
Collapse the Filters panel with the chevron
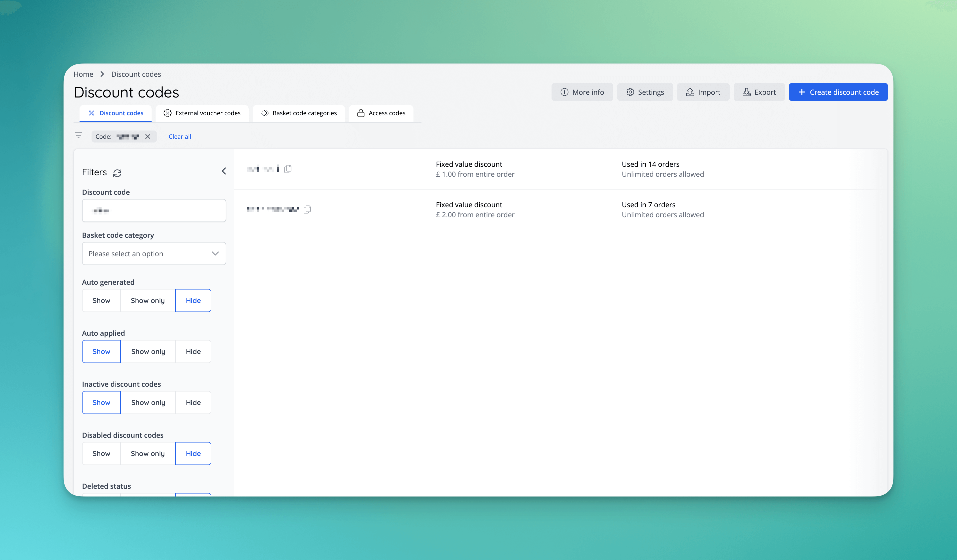(x=224, y=171)
